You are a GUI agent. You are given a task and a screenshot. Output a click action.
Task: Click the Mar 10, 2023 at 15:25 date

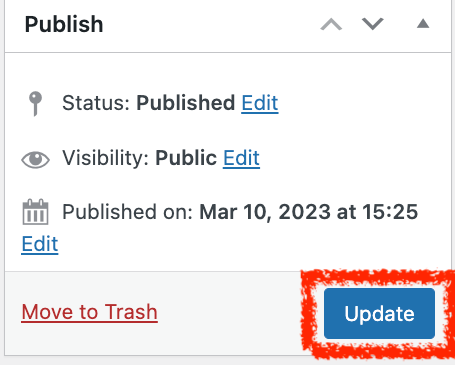coord(309,212)
